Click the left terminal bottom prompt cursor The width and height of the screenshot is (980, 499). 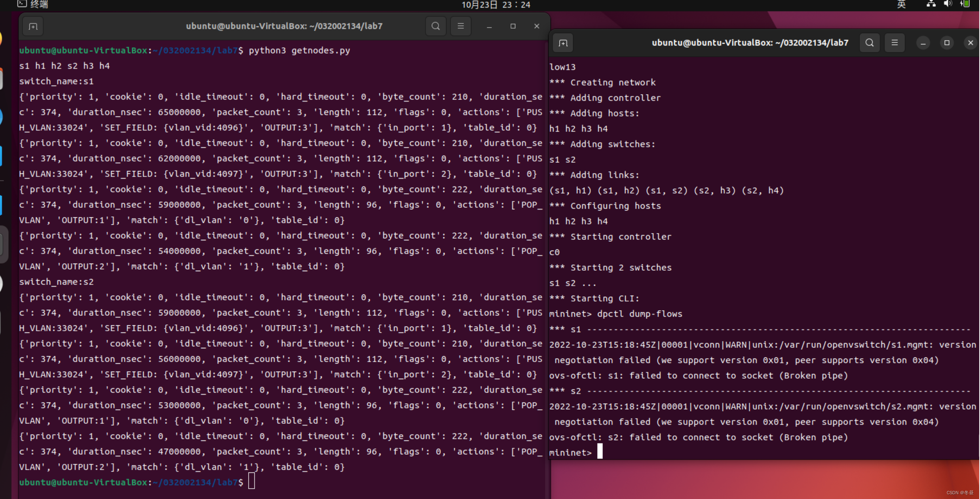[x=252, y=482]
